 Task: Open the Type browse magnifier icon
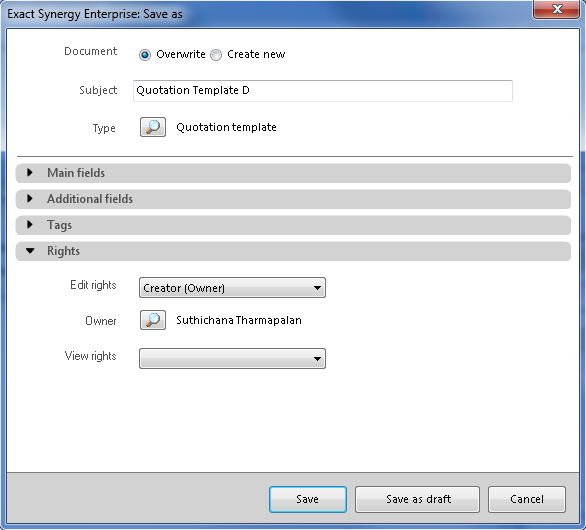[x=153, y=127]
